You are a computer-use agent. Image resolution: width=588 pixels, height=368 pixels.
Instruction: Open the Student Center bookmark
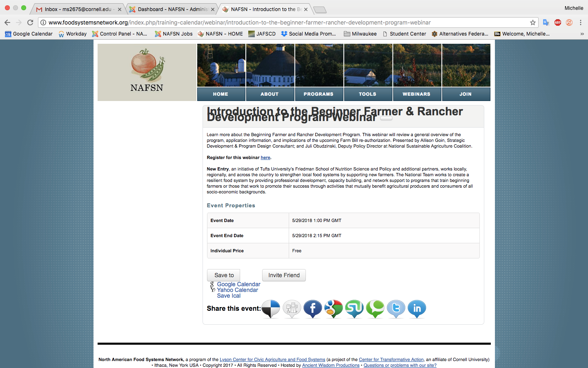click(x=404, y=34)
